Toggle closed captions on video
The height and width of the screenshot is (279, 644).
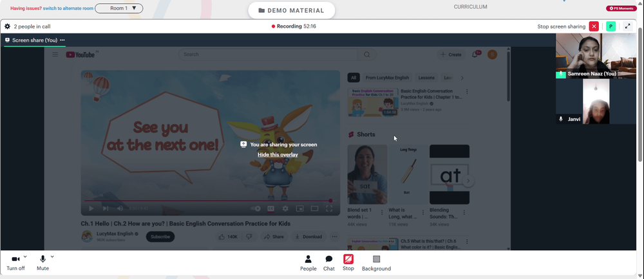tap(270, 208)
